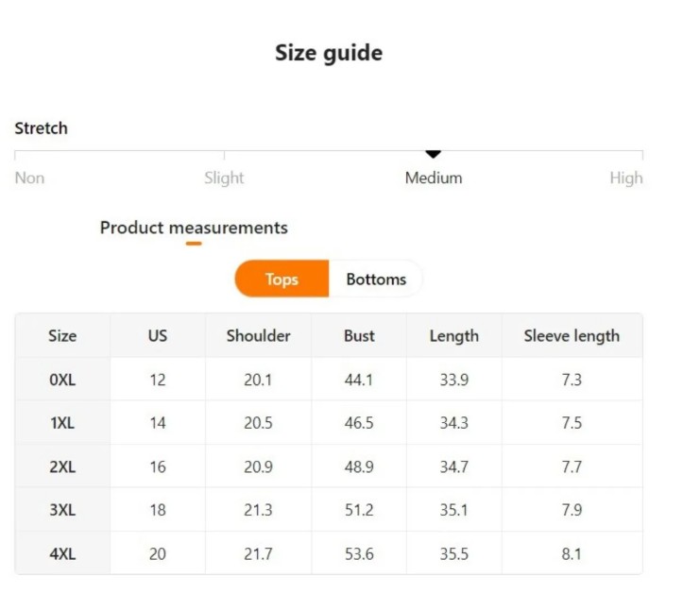
Task: Click the Medium stretch label
Action: tap(434, 178)
